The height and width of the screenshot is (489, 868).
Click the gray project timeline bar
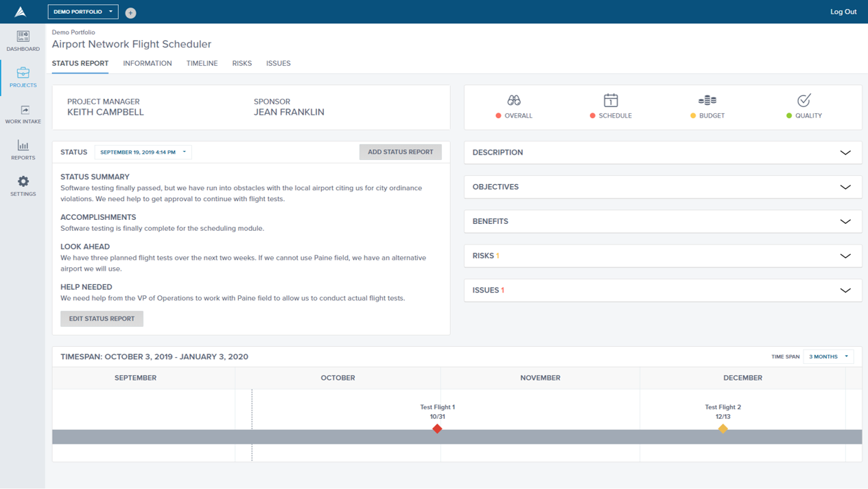click(457, 437)
